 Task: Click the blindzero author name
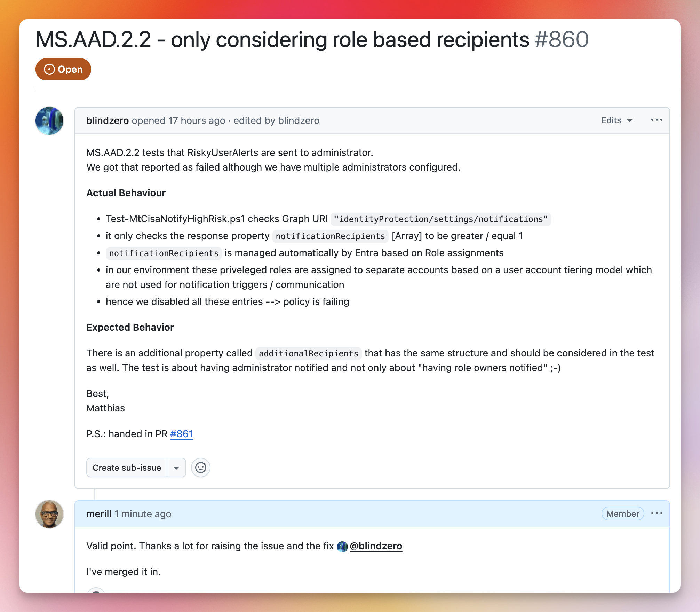[108, 120]
